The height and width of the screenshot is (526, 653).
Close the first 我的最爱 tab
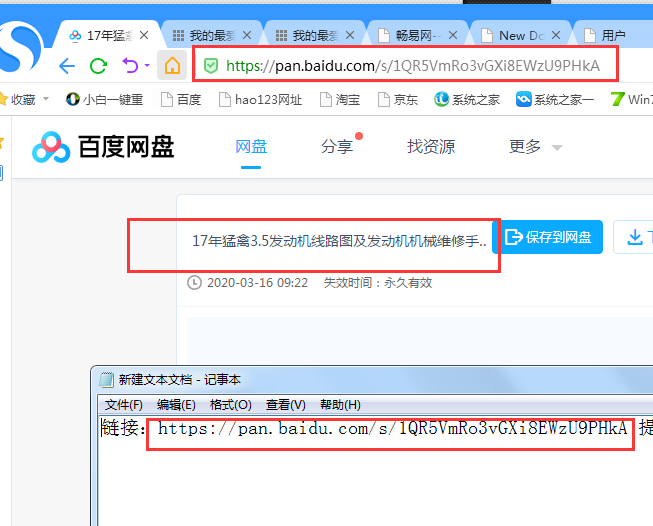247,35
